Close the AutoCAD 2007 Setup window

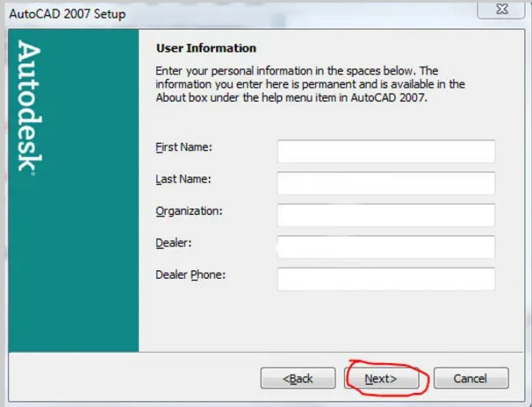point(502,9)
